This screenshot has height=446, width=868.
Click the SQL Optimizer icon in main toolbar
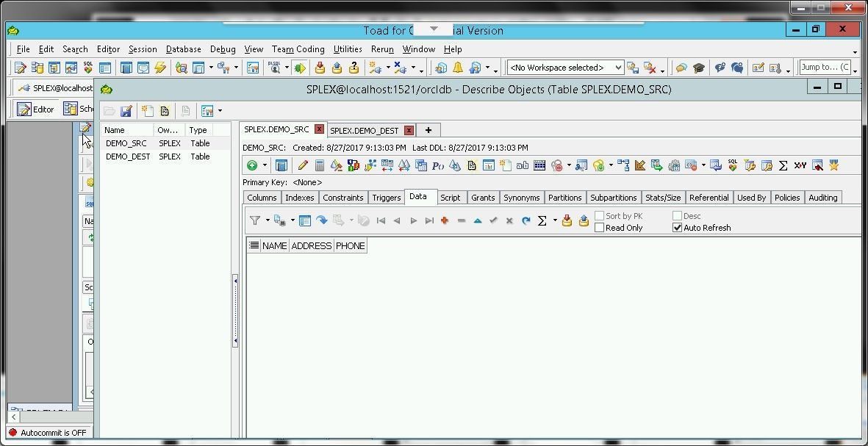pos(88,68)
